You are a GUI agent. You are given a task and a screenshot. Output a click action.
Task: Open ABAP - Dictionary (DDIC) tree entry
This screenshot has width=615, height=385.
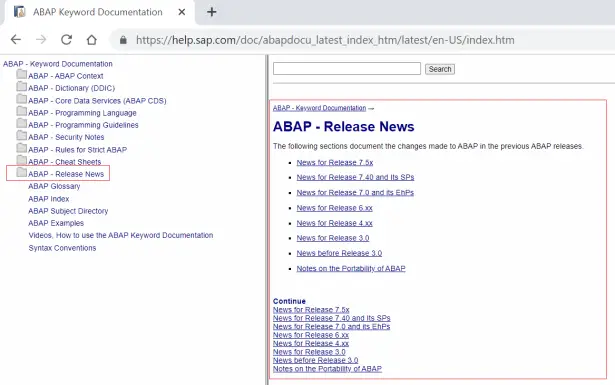[71, 88]
